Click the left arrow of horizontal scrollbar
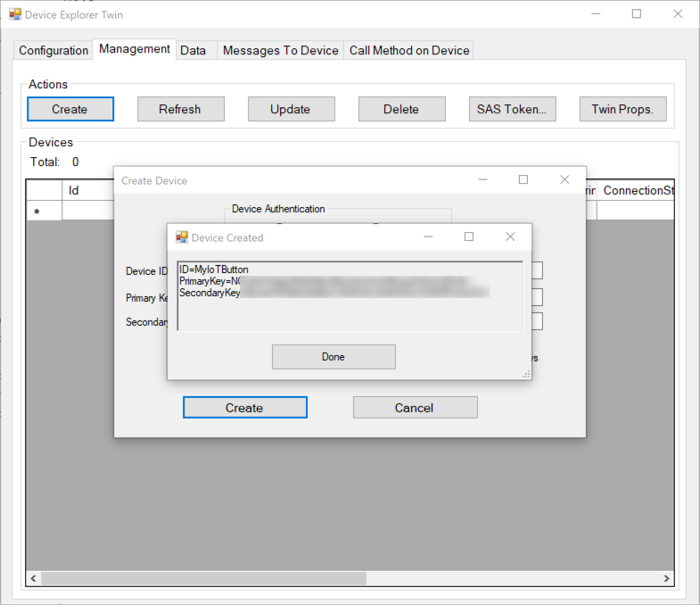Image resolution: width=700 pixels, height=605 pixels. pos(34,578)
